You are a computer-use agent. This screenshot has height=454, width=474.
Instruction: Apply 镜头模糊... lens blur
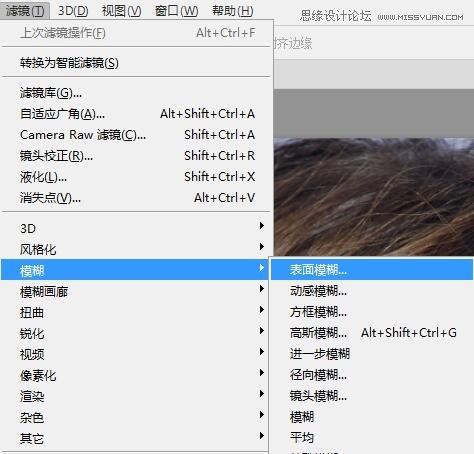(372, 396)
